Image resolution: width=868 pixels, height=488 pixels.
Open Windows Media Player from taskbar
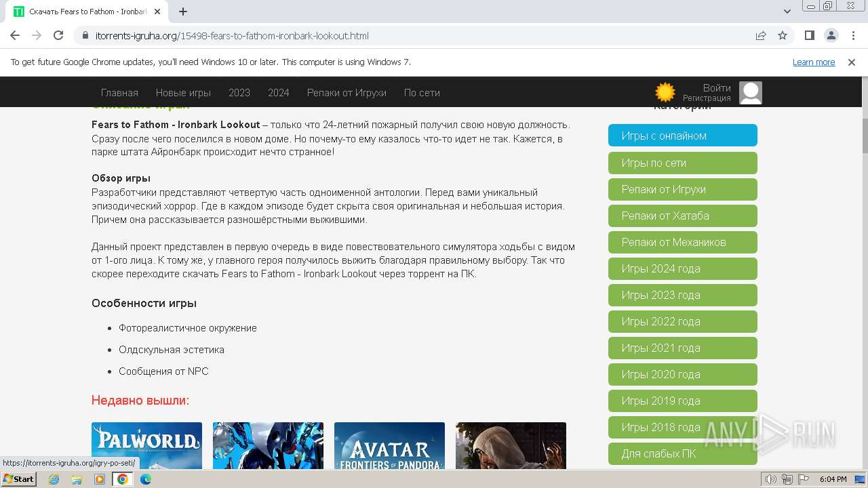[100, 479]
